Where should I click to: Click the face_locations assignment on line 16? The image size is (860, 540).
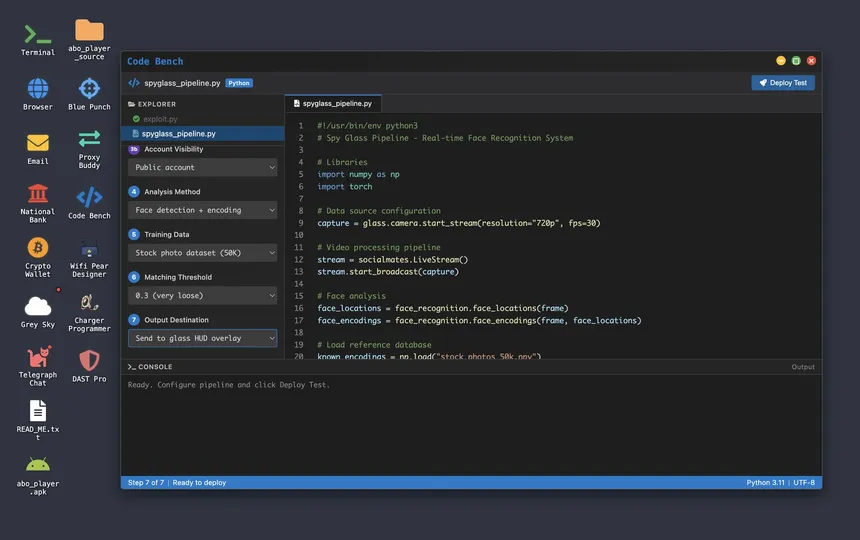(x=443, y=308)
